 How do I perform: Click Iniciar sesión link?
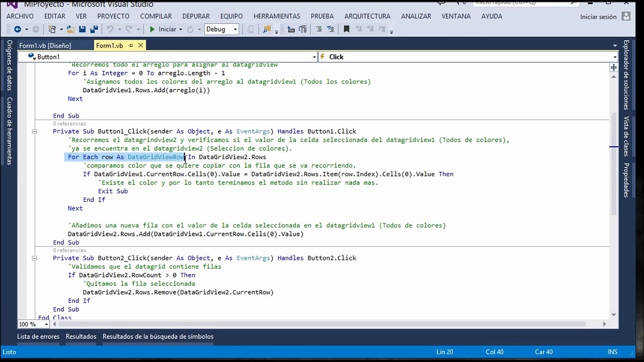(x=598, y=17)
